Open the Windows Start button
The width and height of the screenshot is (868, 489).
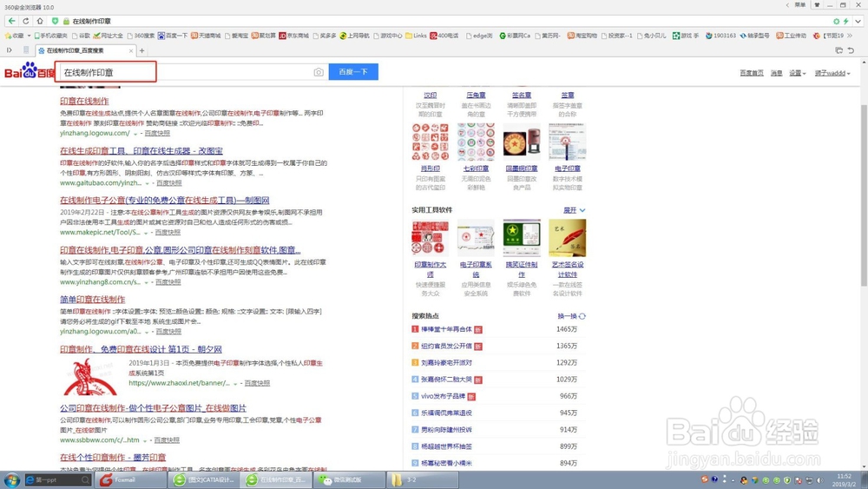click(11, 479)
